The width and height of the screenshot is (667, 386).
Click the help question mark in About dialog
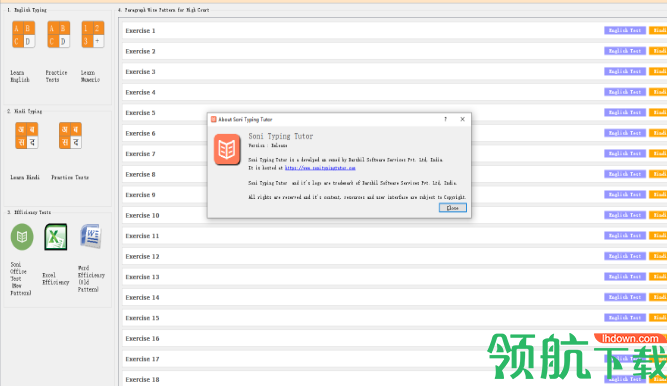[x=445, y=119]
